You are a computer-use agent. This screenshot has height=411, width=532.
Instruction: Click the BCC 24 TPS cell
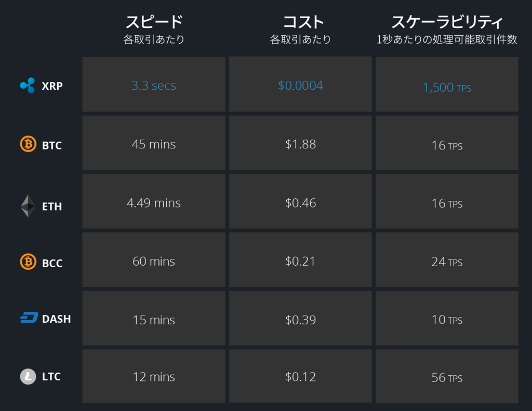point(447,260)
